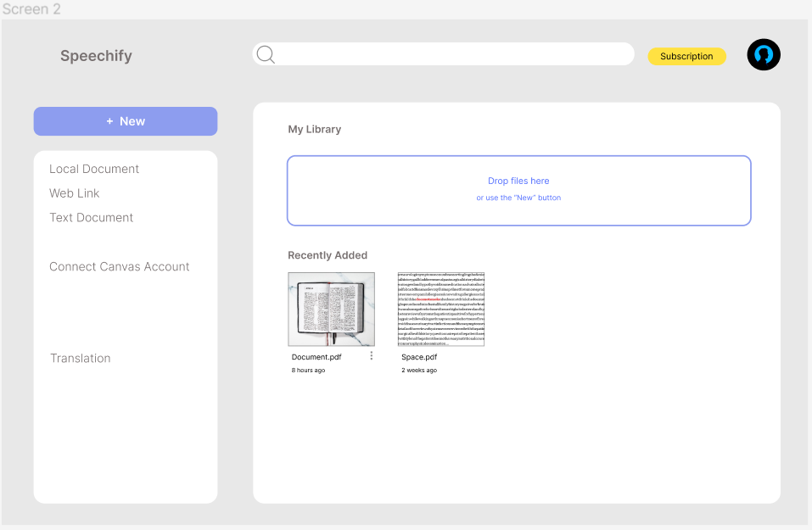The height and width of the screenshot is (530, 812).
Task: Open the Space.pdf thumbnail
Action: [x=441, y=309]
